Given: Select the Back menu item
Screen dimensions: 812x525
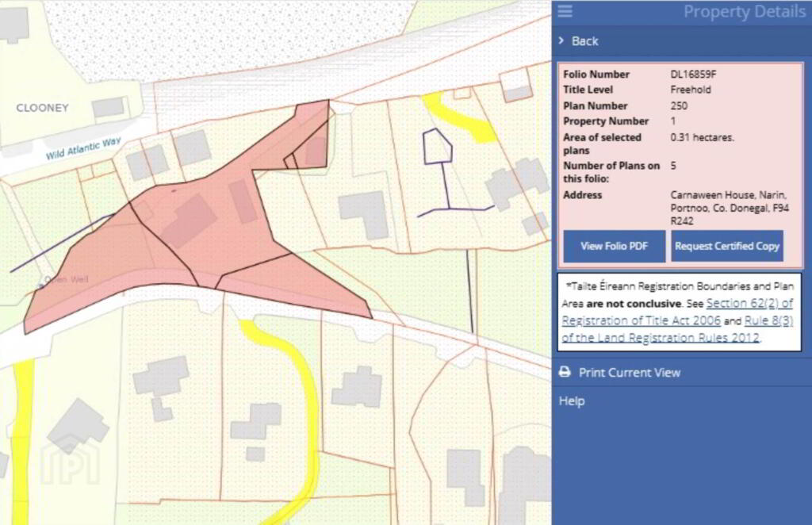Looking at the screenshot, I should pyautogui.click(x=585, y=40).
